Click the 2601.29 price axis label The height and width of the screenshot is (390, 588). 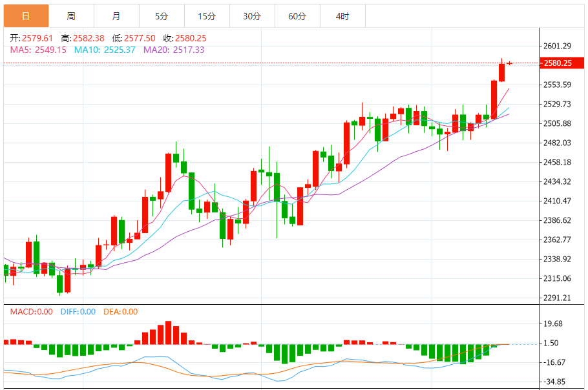pyautogui.click(x=557, y=46)
